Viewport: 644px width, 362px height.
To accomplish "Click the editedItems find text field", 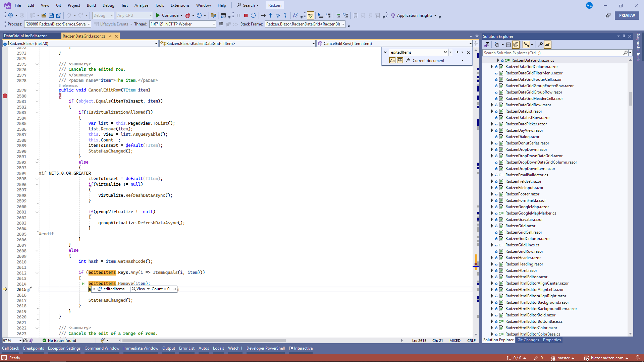I will (416, 52).
